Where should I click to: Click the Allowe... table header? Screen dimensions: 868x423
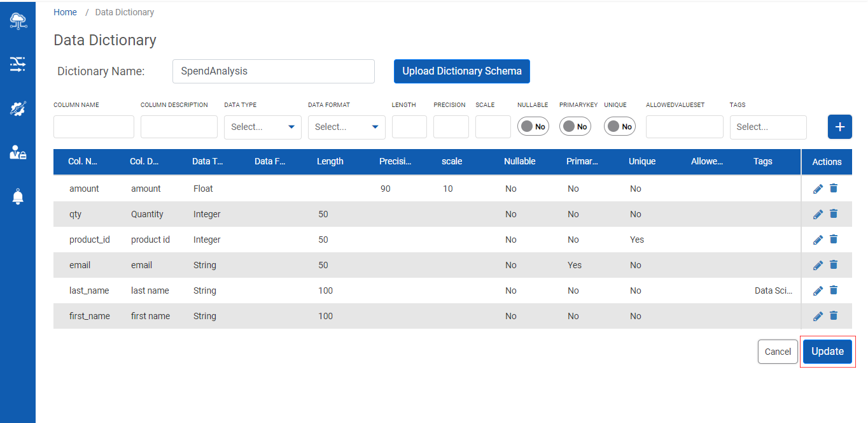click(707, 161)
